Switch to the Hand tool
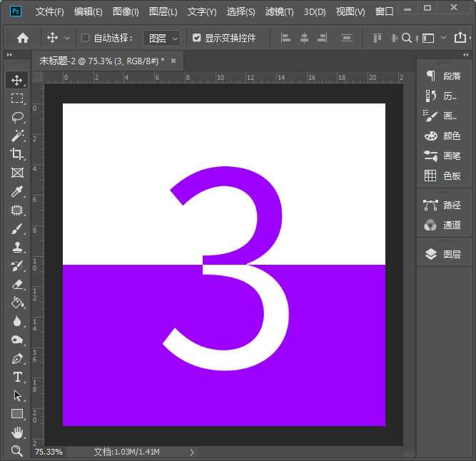 [17, 432]
